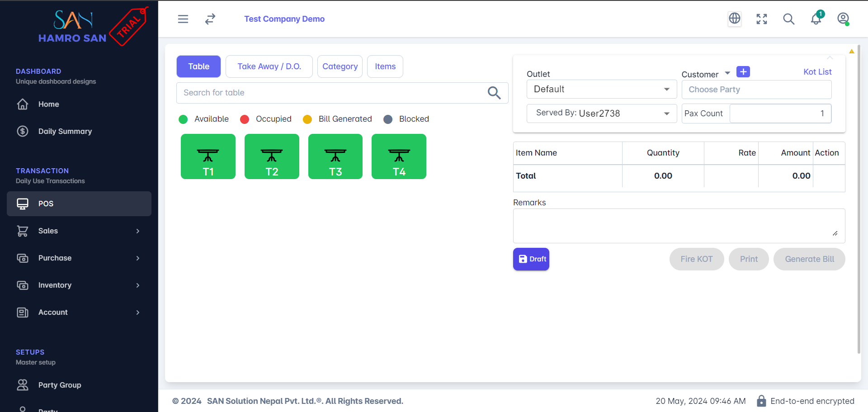Expand the Inventory sidebar menu
Image resolution: width=868 pixels, height=412 pixels.
tap(79, 285)
